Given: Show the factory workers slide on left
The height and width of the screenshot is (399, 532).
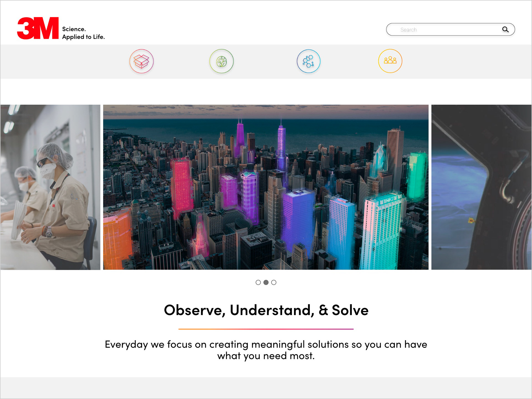Looking at the screenshot, I should [50, 187].
